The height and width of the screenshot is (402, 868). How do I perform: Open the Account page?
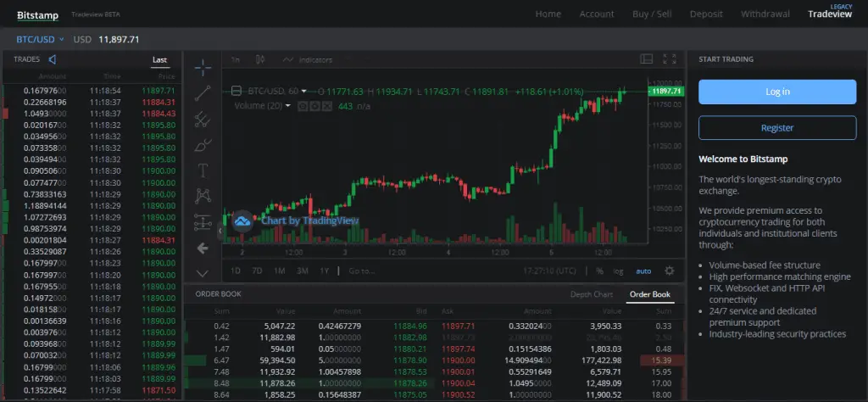(597, 14)
